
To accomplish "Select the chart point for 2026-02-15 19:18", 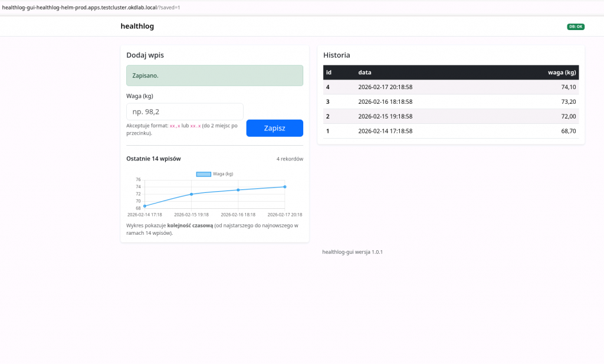I will click(191, 194).
